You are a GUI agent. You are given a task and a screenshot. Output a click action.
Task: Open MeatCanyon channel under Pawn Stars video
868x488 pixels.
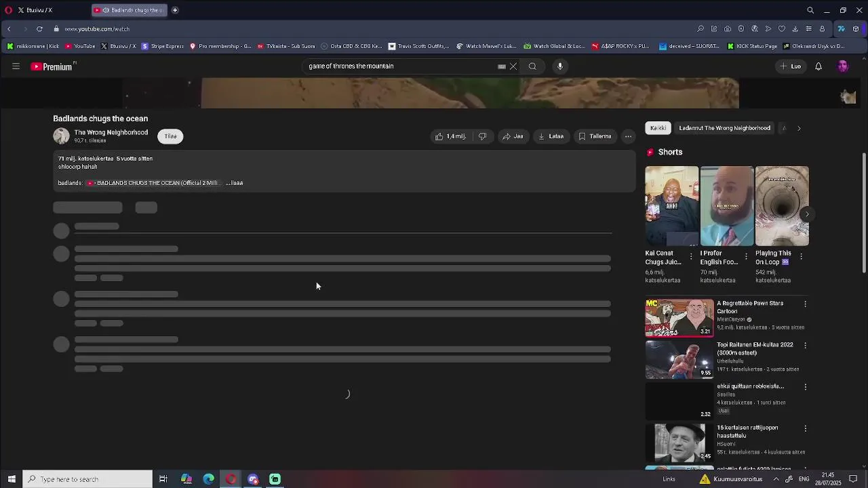click(731, 319)
